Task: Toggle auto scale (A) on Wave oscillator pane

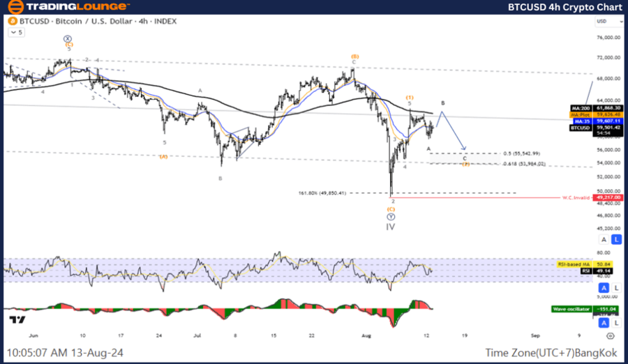Action: pyautogui.click(x=604, y=323)
